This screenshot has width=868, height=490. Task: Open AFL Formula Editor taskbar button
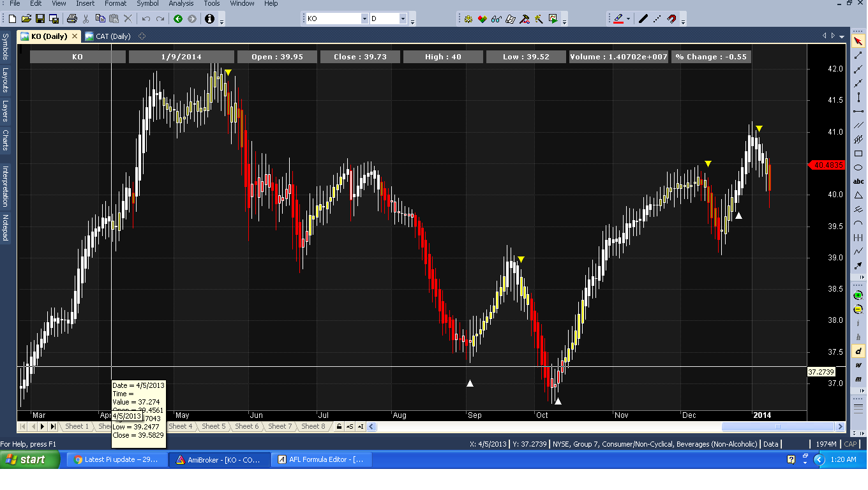(320, 459)
